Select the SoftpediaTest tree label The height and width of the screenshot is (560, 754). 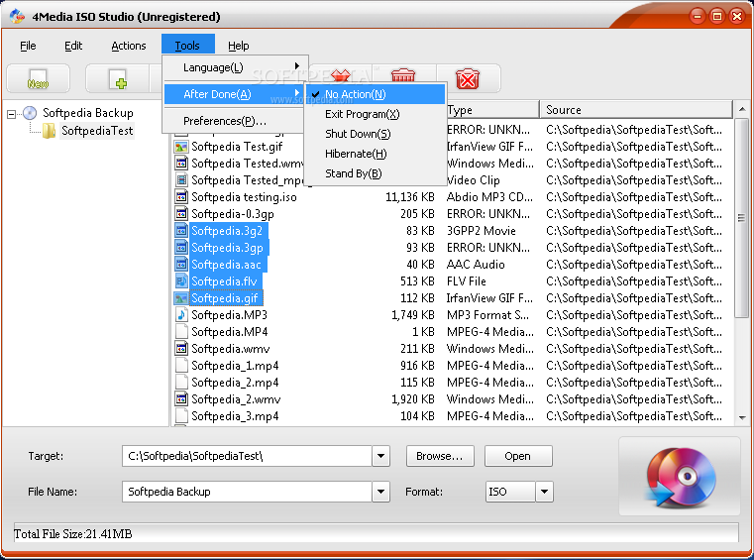coord(97,131)
